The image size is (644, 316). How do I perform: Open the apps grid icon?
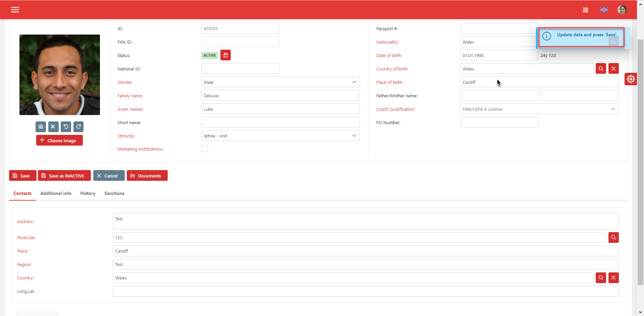point(586,10)
